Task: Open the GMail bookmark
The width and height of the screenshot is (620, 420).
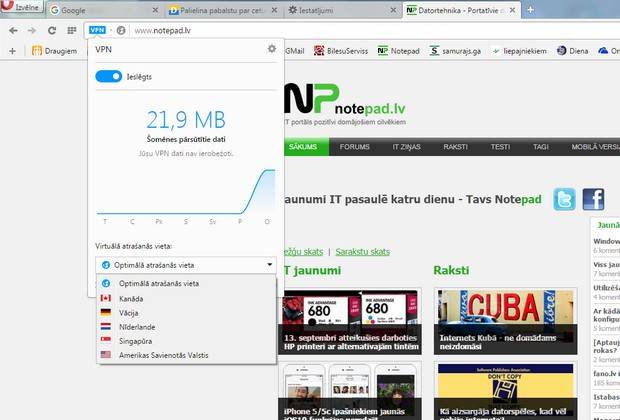Action: [295, 51]
